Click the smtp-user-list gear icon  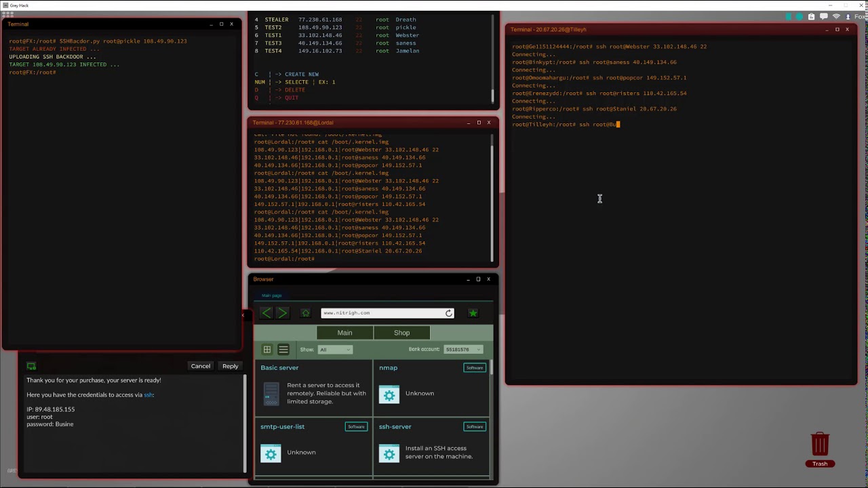(271, 453)
